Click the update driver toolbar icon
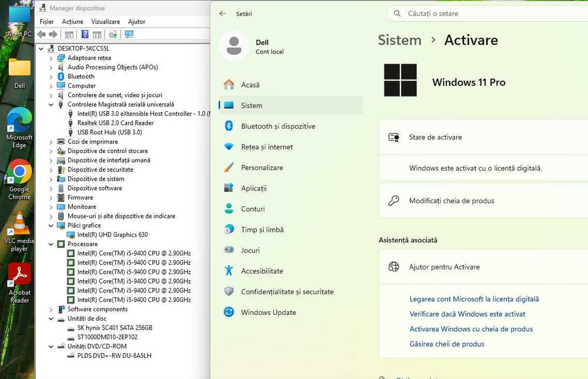This screenshot has width=588, height=379. click(x=112, y=34)
